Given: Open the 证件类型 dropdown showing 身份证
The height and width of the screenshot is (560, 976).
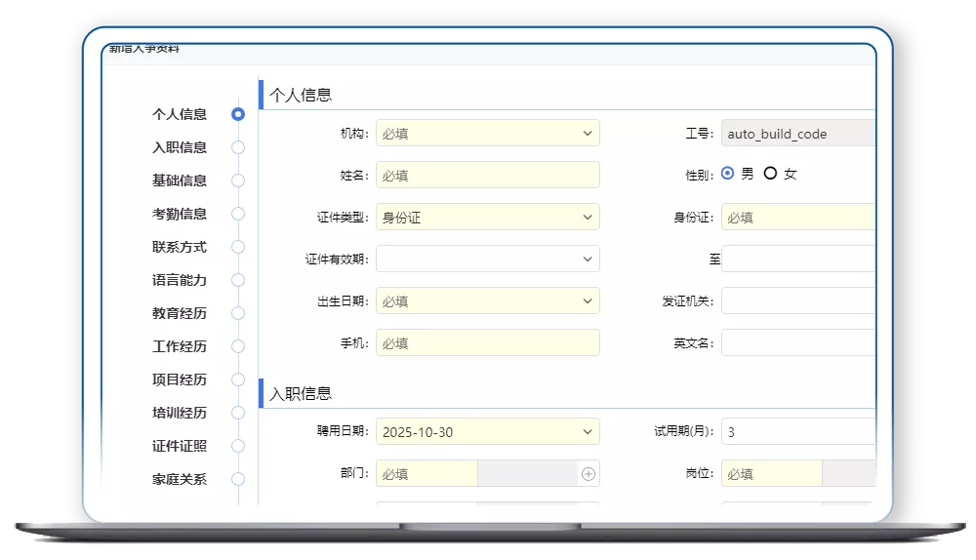Looking at the screenshot, I should pyautogui.click(x=488, y=218).
